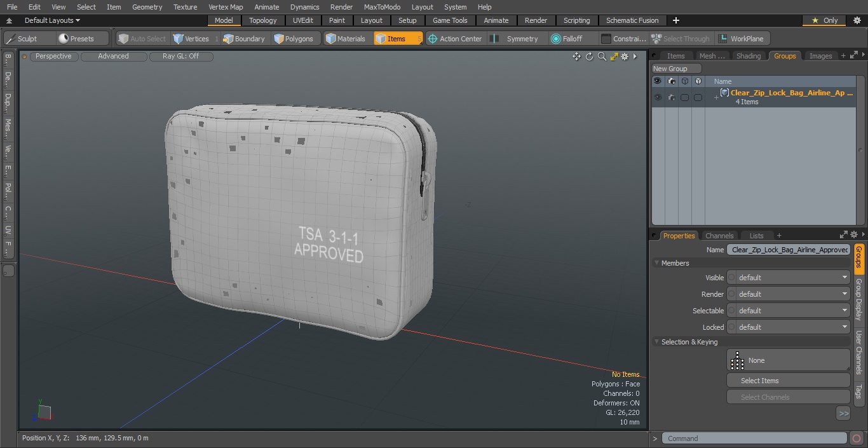Viewport: 868px width, 448px height.
Task: Click the viewport arrow menu icon
Action: pyautogui.click(x=635, y=57)
